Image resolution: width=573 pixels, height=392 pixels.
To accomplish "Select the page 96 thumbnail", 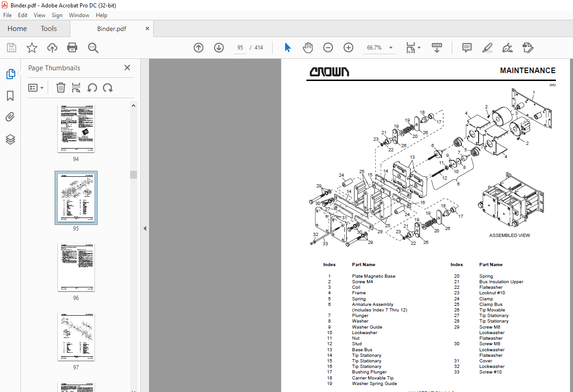I will tap(76, 268).
